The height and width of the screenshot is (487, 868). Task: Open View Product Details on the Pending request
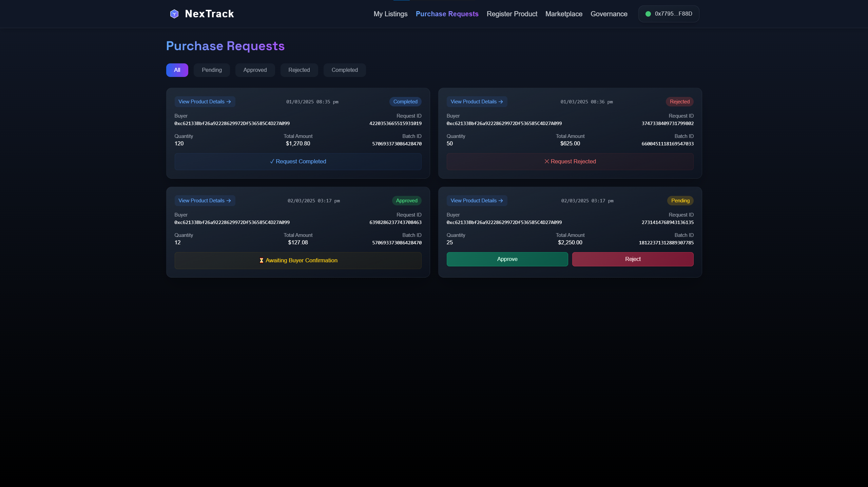(477, 201)
